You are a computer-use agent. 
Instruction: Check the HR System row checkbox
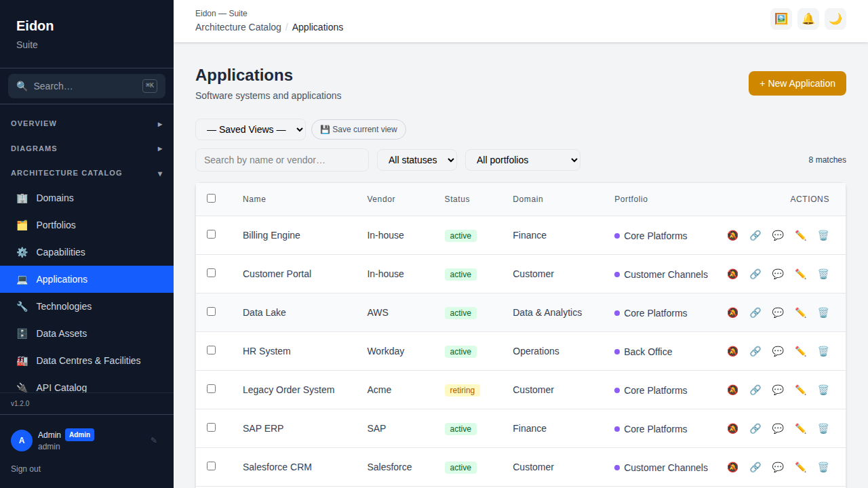point(211,350)
